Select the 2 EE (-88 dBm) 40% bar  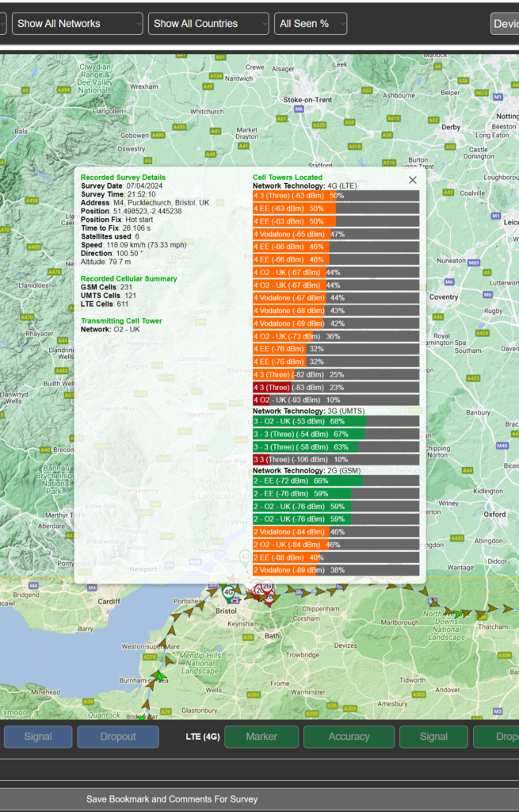(x=336, y=557)
